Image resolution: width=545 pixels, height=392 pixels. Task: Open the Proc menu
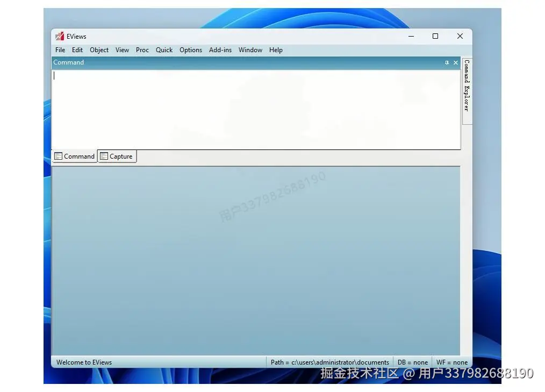142,50
